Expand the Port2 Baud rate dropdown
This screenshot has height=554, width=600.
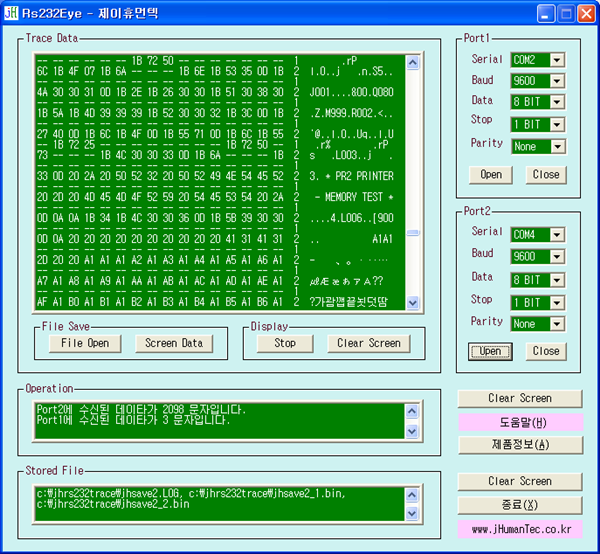pyautogui.click(x=556, y=257)
